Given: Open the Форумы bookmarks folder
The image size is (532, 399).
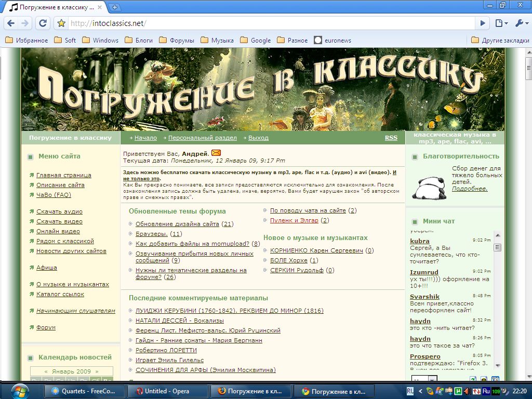Looking at the screenshot, I should tap(177, 41).
